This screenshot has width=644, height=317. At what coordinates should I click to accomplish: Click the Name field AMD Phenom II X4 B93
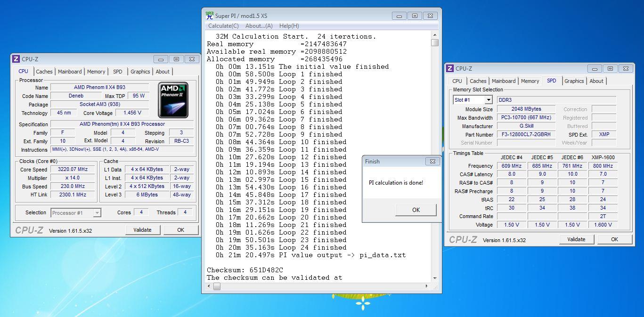point(99,88)
